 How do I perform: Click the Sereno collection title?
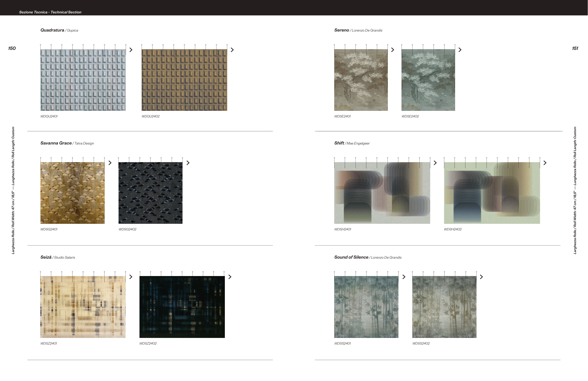pyautogui.click(x=342, y=30)
